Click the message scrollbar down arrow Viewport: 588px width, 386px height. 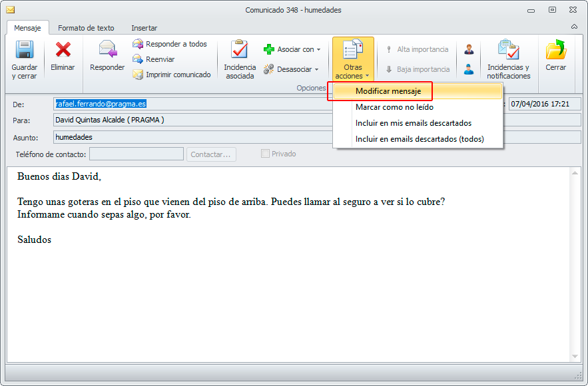coord(575,357)
